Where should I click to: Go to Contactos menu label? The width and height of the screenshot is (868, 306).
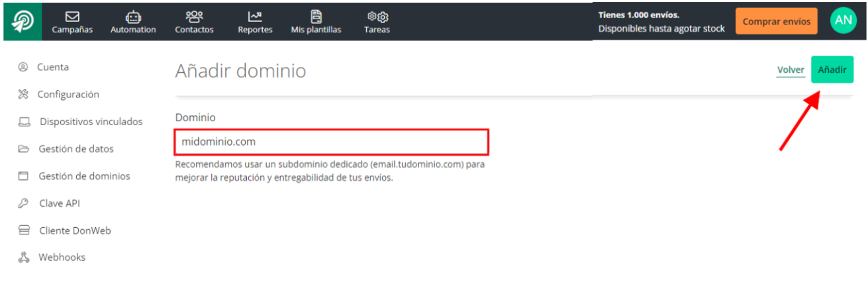pyautogui.click(x=194, y=30)
